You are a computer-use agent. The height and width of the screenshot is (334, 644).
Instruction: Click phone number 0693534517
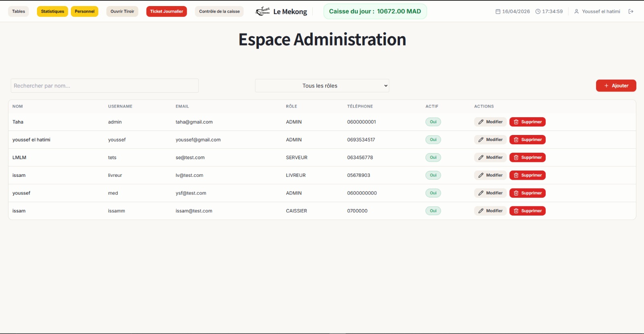[x=361, y=140]
